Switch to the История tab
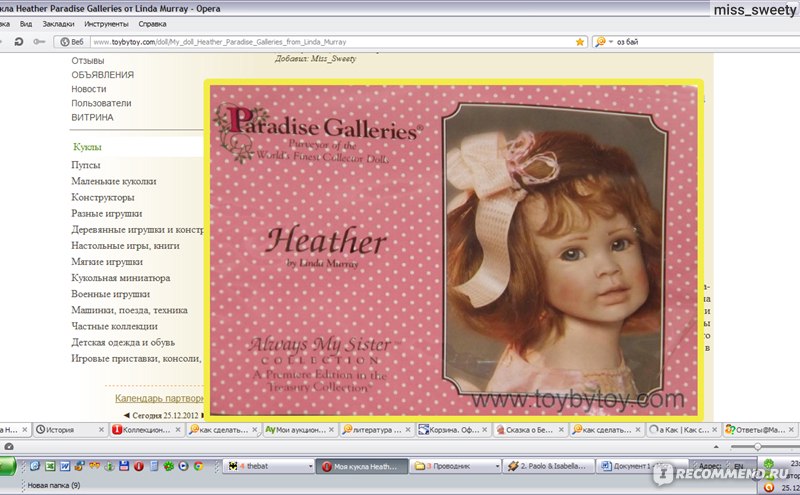Image resolution: width=800 pixels, height=495 pixels. (x=70, y=430)
